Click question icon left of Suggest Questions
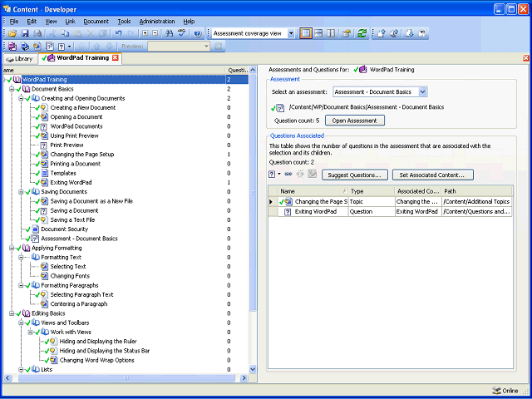 coord(272,175)
